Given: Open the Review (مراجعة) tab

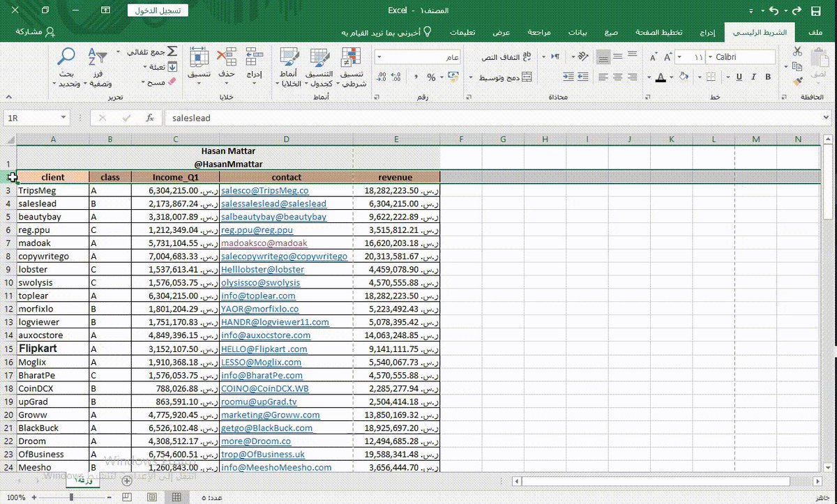Looking at the screenshot, I should click(539, 32).
